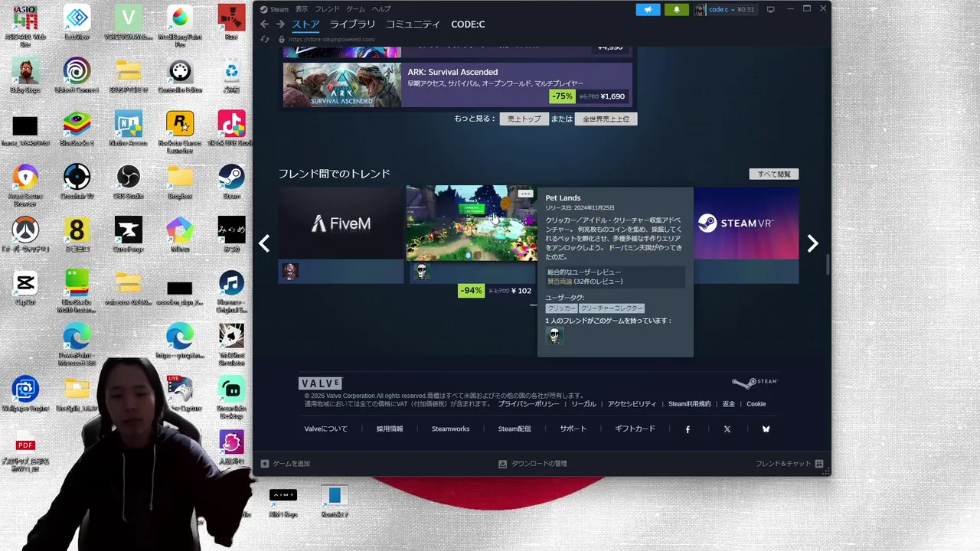Click the page reload icon
Screen dimensions: 980x551
[x=265, y=39]
